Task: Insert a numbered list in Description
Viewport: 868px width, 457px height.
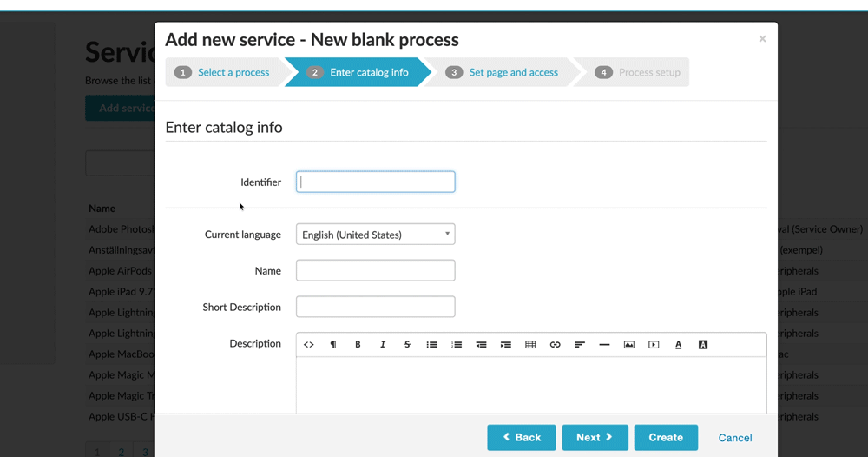Action: [457, 345]
